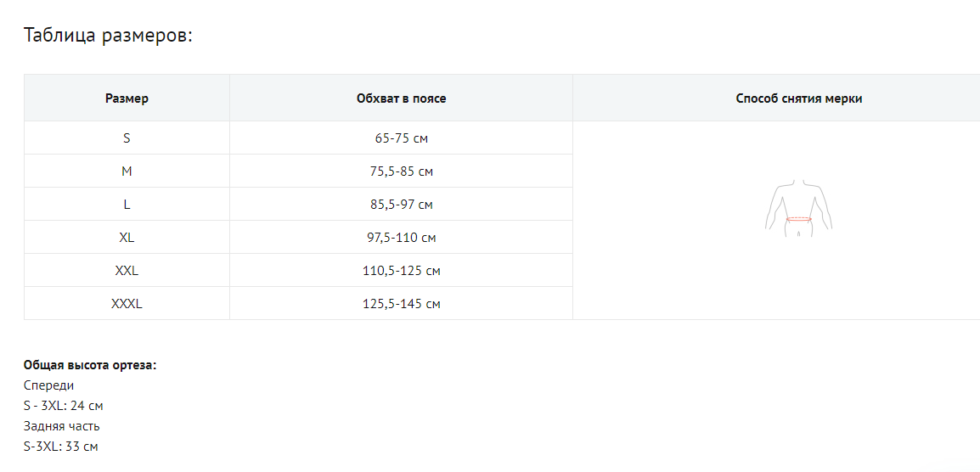
Task: Click the "Общая высота ортеза:" bold label
Action: pos(90,365)
